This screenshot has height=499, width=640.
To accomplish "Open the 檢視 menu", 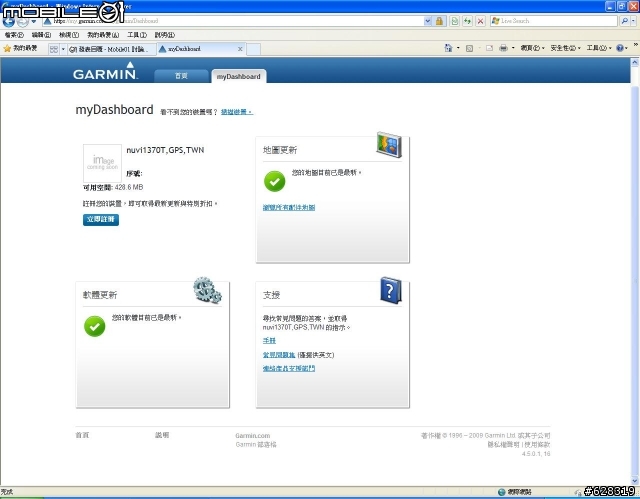I will tap(69, 35).
